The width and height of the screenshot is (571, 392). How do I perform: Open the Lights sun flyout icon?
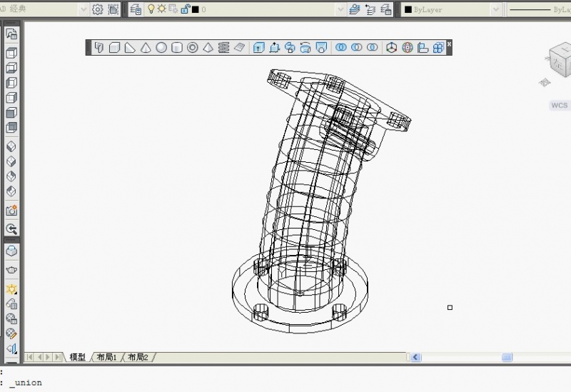click(11, 289)
